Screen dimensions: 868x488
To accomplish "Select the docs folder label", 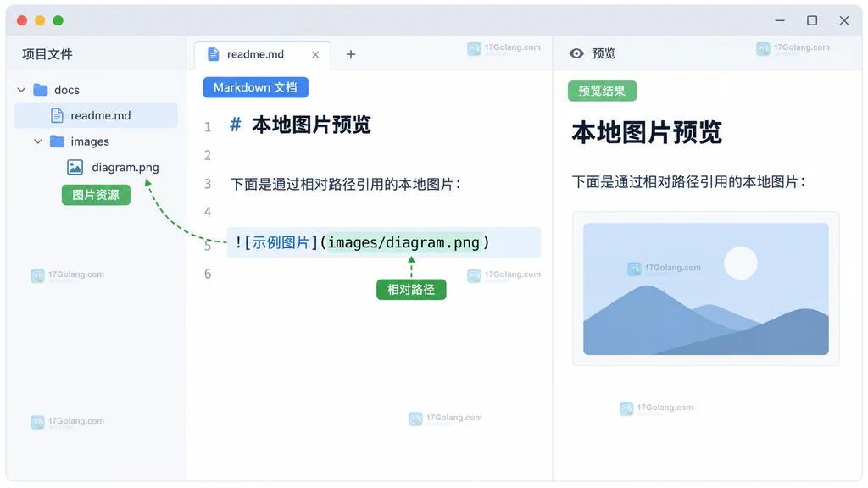I will click(x=67, y=90).
